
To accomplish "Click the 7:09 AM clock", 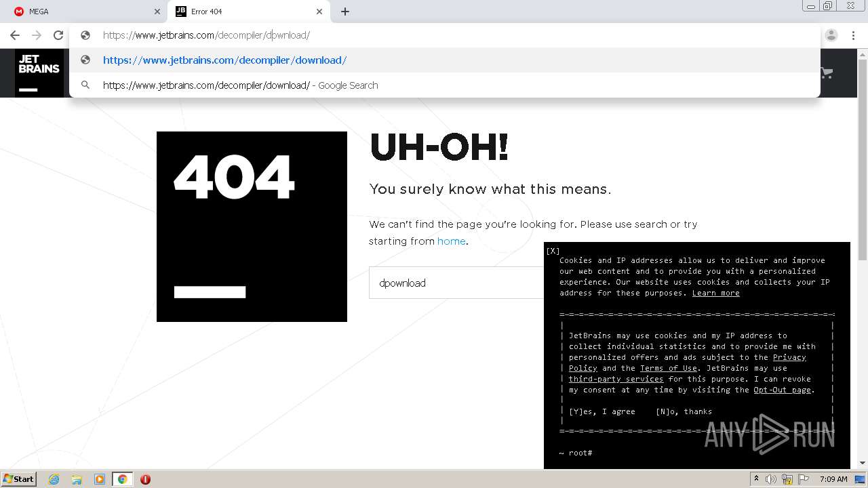I will point(833,479).
